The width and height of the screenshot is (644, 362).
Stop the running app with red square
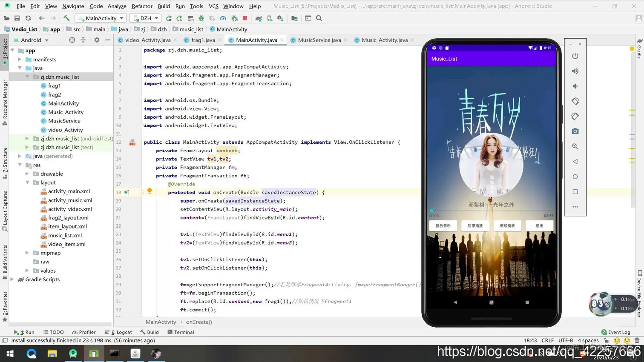click(245, 18)
